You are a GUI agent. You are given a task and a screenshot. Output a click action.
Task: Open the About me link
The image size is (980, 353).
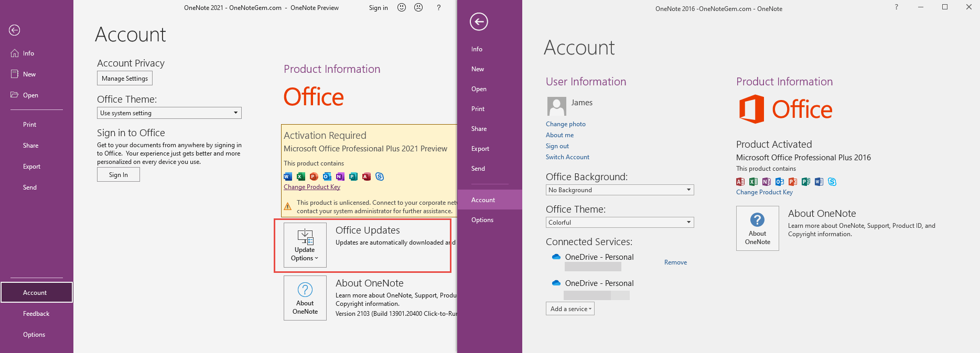559,135
